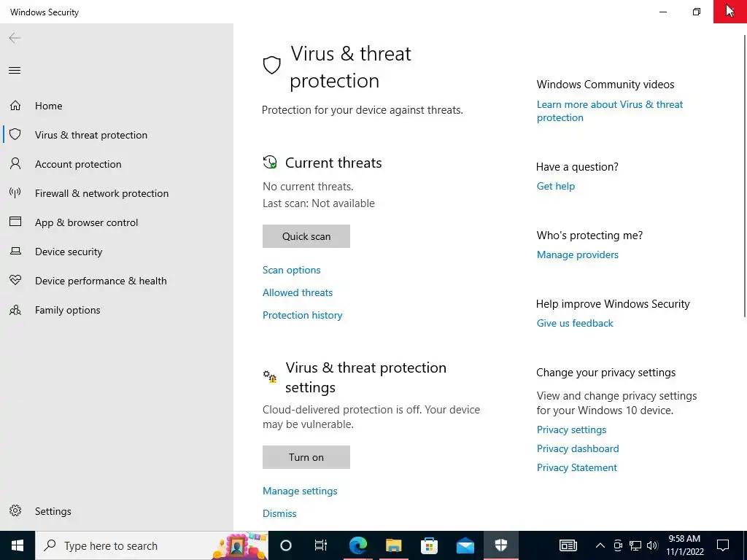Go to Home in sidebar
Viewport: 747px width, 560px height.
click(x=49, y=106)
